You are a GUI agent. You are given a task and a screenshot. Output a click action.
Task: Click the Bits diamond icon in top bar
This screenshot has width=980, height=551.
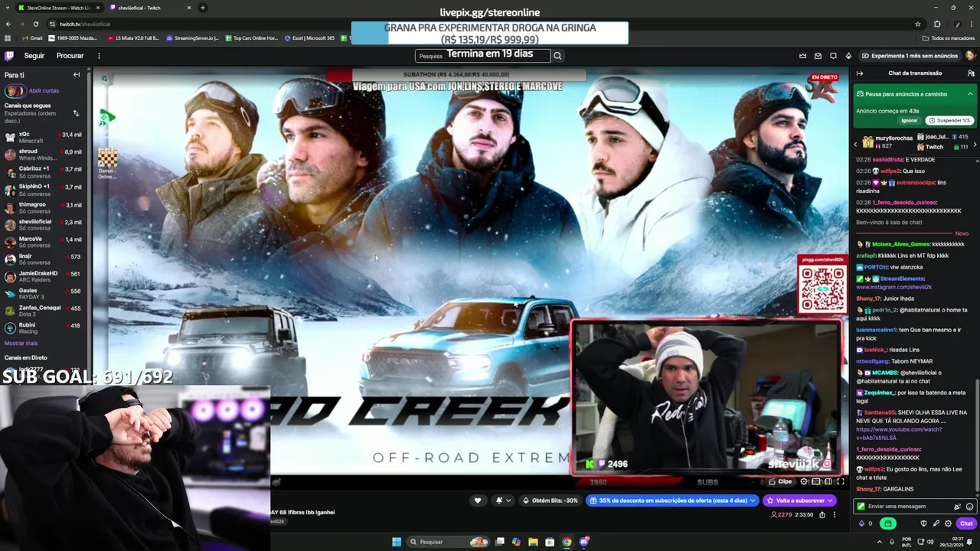point(848,56)
